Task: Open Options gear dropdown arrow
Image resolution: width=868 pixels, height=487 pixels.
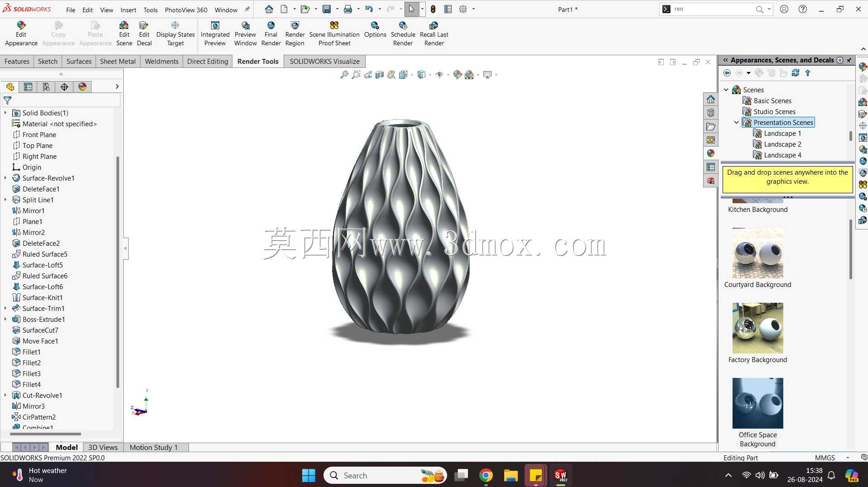Action: tap(474, 9)
